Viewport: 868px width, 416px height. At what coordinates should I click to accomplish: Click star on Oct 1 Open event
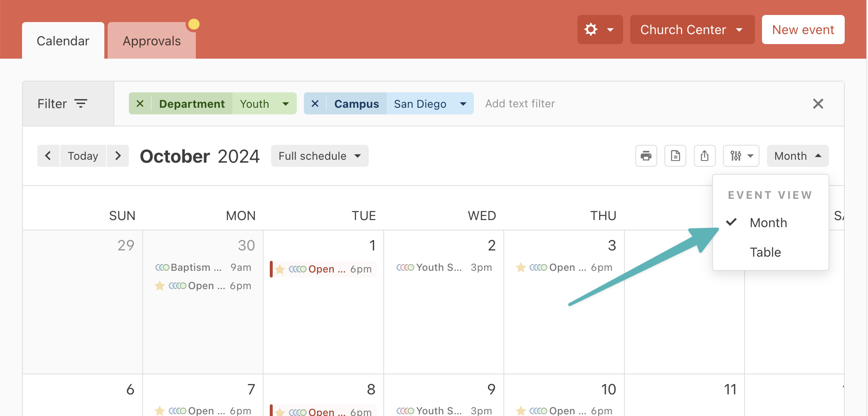[x=280, y=269]
